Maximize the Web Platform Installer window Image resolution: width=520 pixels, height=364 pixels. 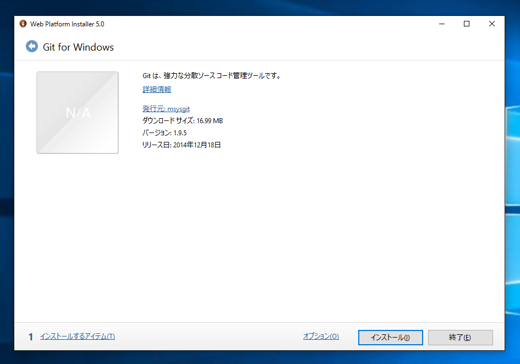pyautogui.click(x=467, y=24)
